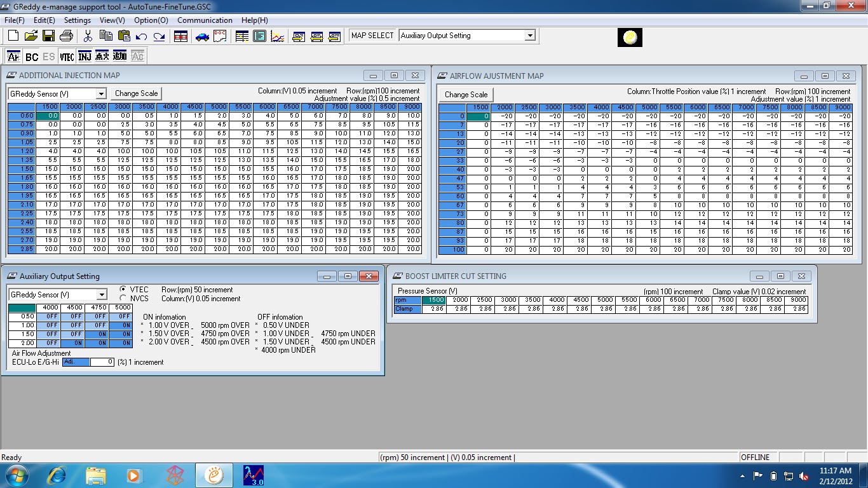Screen dimensions: 868x488
Task: Cut selection with the scissors icon
Action: pos(88,36)
